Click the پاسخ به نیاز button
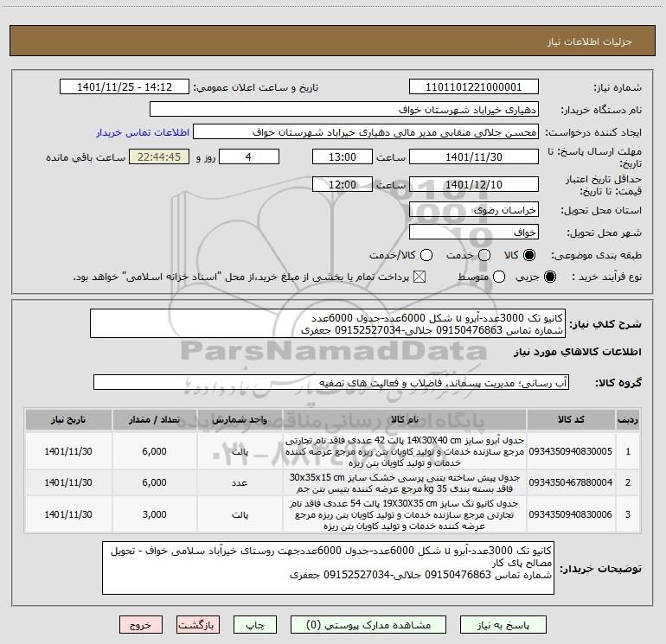This screenshot has height=644, width=666. 503,625
